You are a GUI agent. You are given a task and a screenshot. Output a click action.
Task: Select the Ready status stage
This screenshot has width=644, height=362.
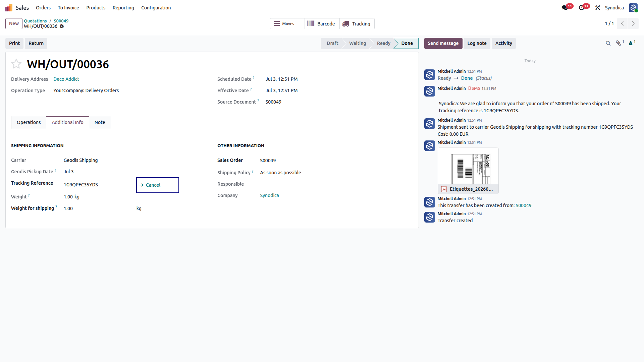click(383, 43)
